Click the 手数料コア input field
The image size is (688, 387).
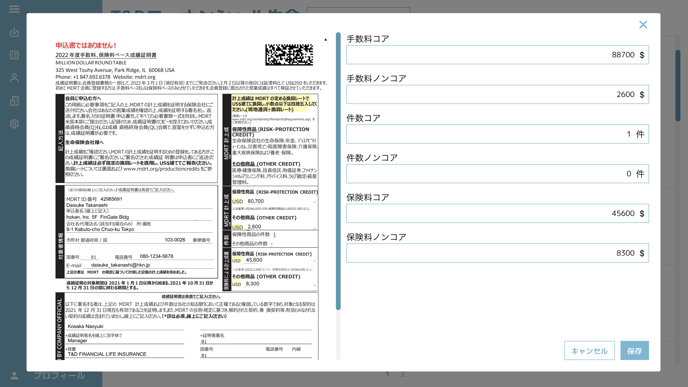[497, 55]
